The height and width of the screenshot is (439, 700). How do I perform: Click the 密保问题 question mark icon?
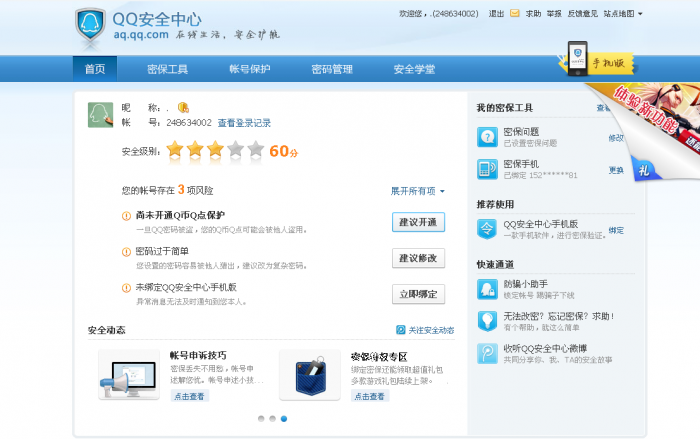(487, 137)
